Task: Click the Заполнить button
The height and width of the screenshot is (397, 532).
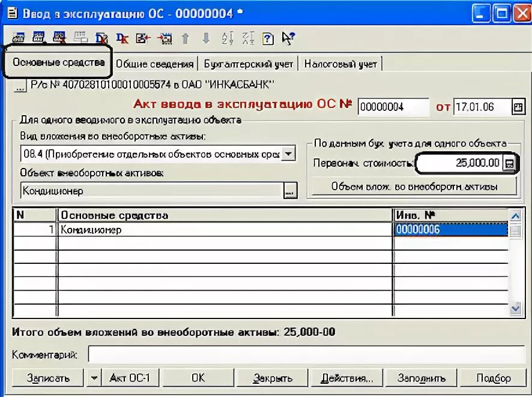Action: tap(421, 378)
